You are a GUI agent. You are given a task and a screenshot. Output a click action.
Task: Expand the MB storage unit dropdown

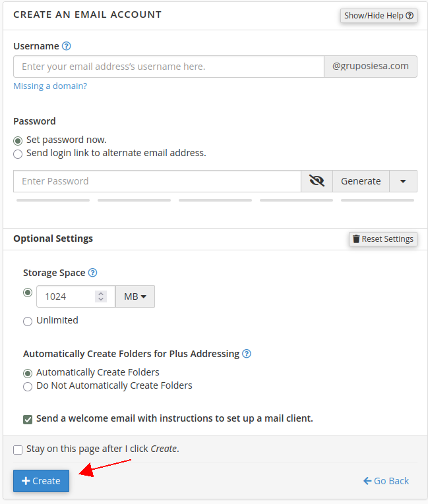point(135,296)
